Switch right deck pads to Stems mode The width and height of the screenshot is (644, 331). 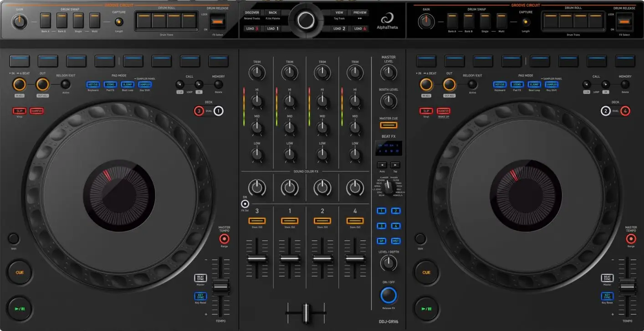pyautogui.click(x=517, y=84)
